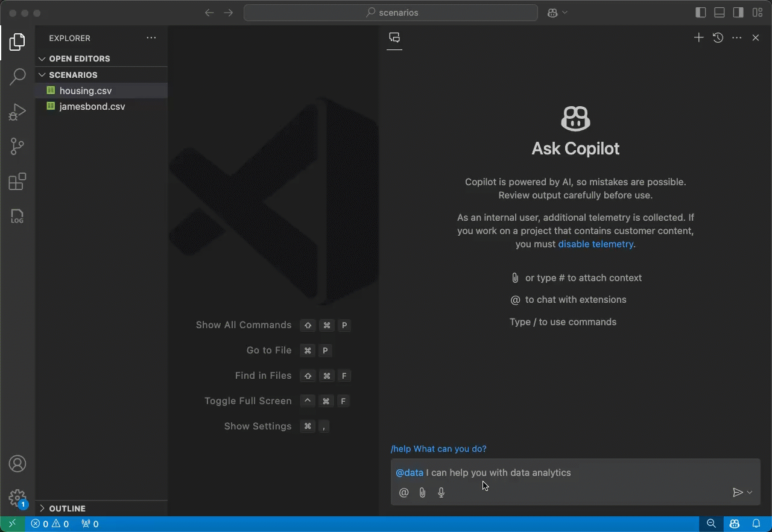772x532 pixels.
Task: Click the ports forwarded status item
Action: coord(90,524)
